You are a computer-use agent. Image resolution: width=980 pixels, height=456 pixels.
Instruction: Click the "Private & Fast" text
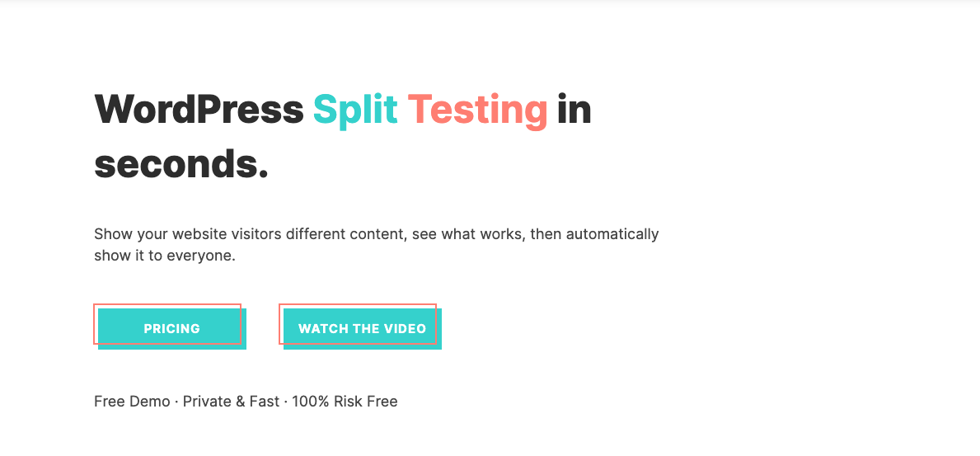[231, 402]
